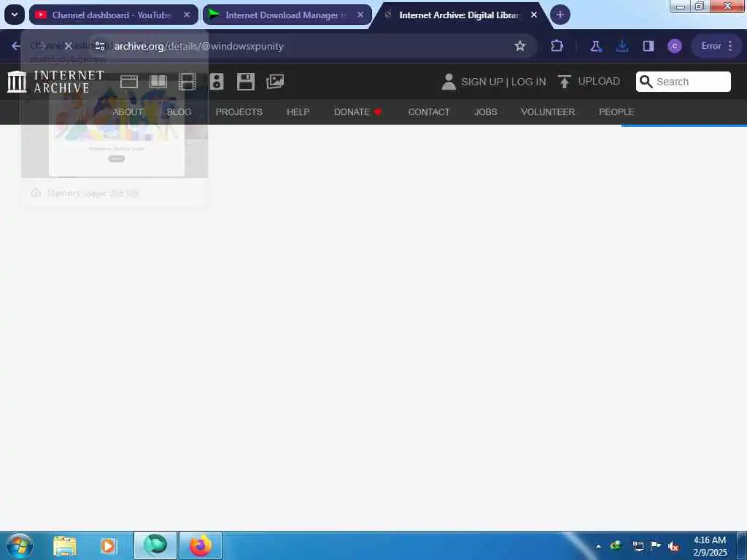The width and height of the screenshot is (747, 560).
Task: Open the Action Center flag icon
Action: coord(656,546)
